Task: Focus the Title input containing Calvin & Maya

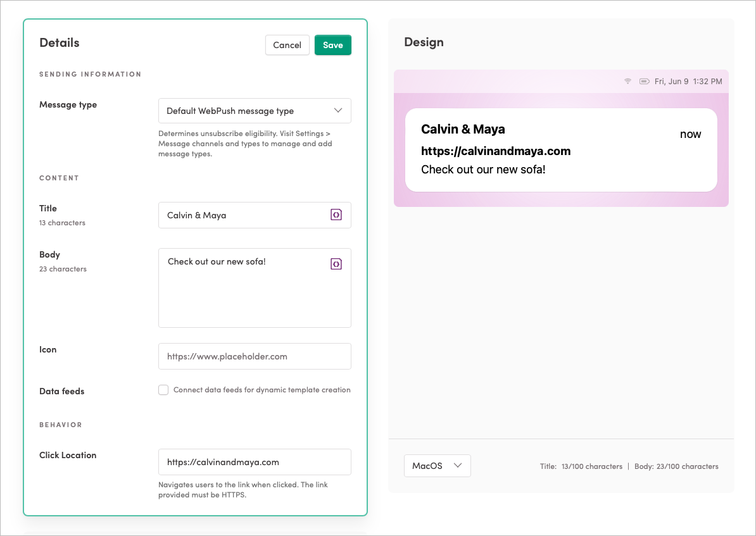Action: [x=244, y=215]
